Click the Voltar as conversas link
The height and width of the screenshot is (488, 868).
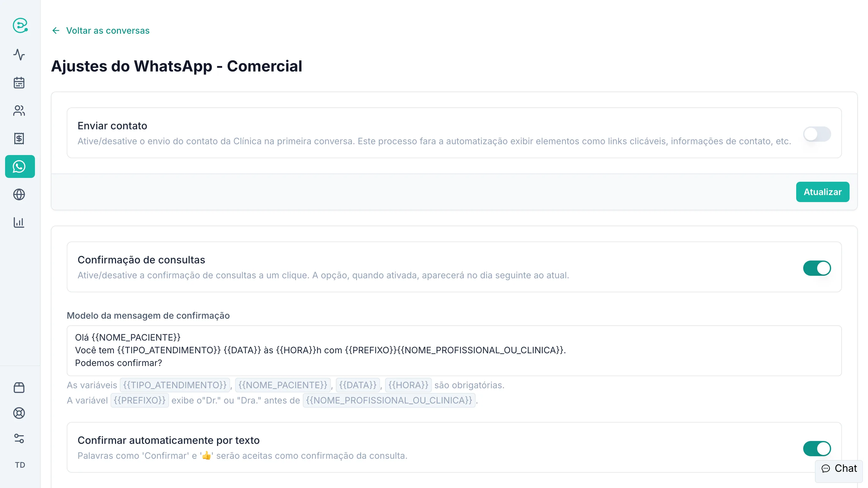[x=107, y=31]
